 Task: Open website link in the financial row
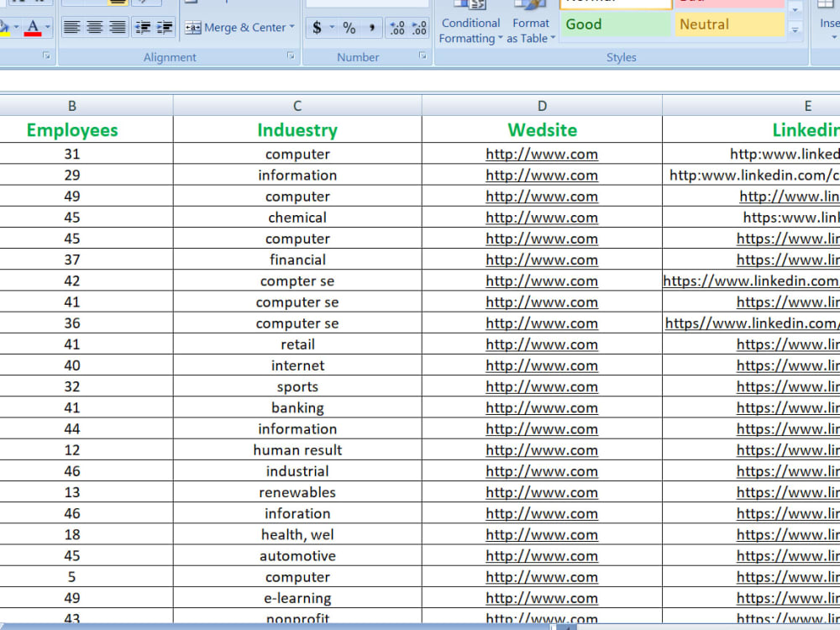542,260
